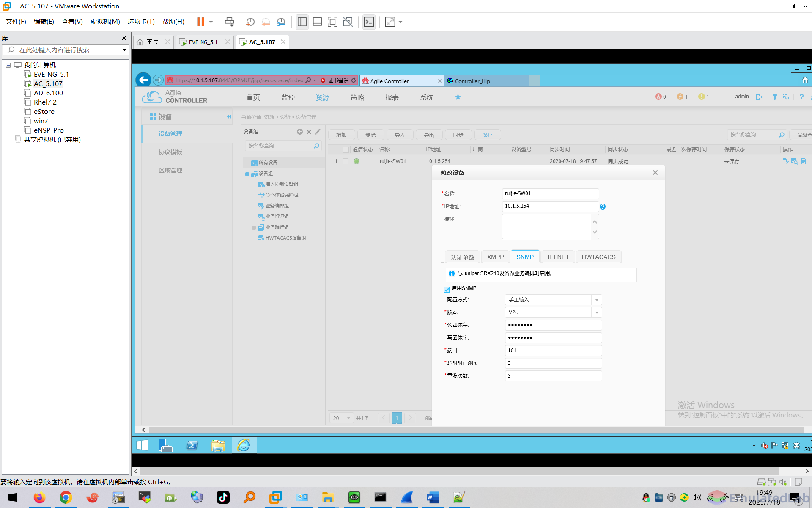The width and height of the screenshot is (812, 508).
Task: Open the 虚拟机(M) menu
Action: (105, 22)
